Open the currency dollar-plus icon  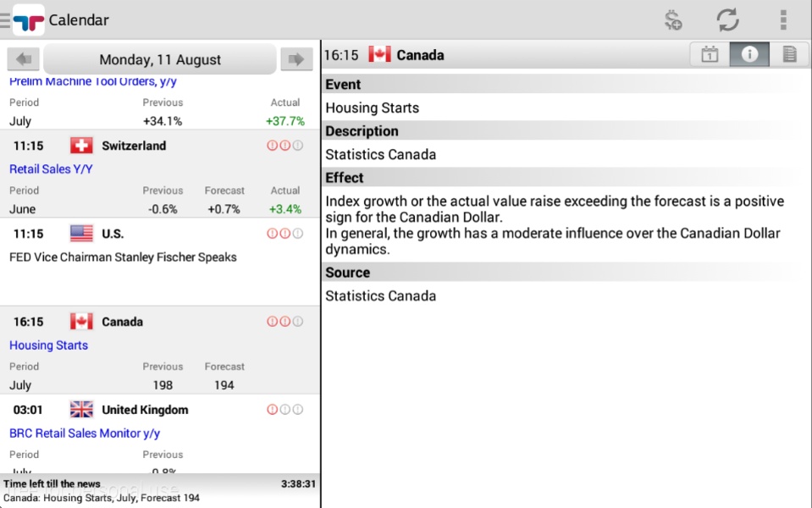tap(672, 20)
